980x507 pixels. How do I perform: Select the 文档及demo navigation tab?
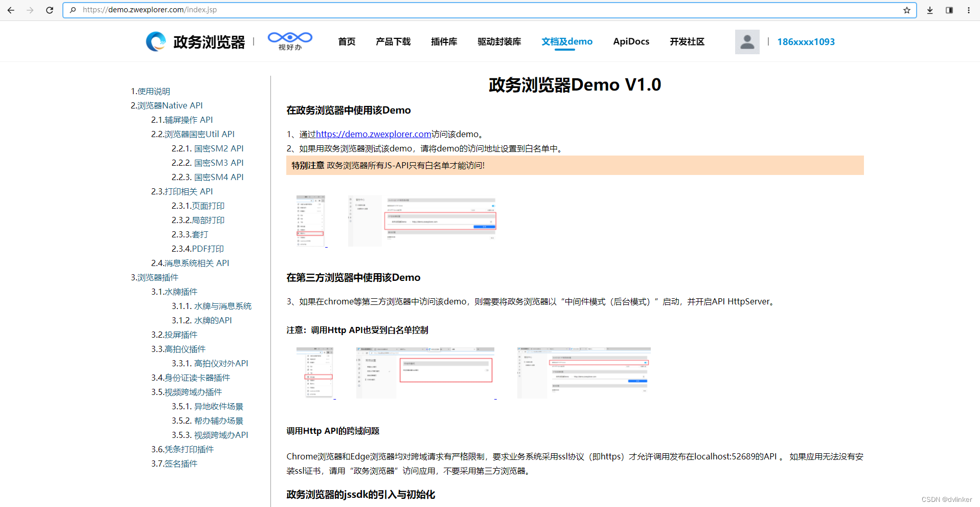coord(567,41)
